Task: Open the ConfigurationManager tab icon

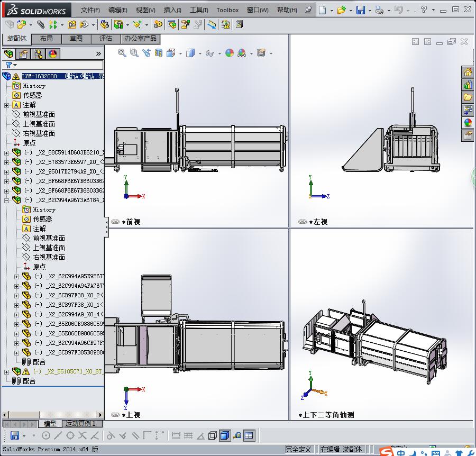Action: pyautogui.click(x=38, y=53)
